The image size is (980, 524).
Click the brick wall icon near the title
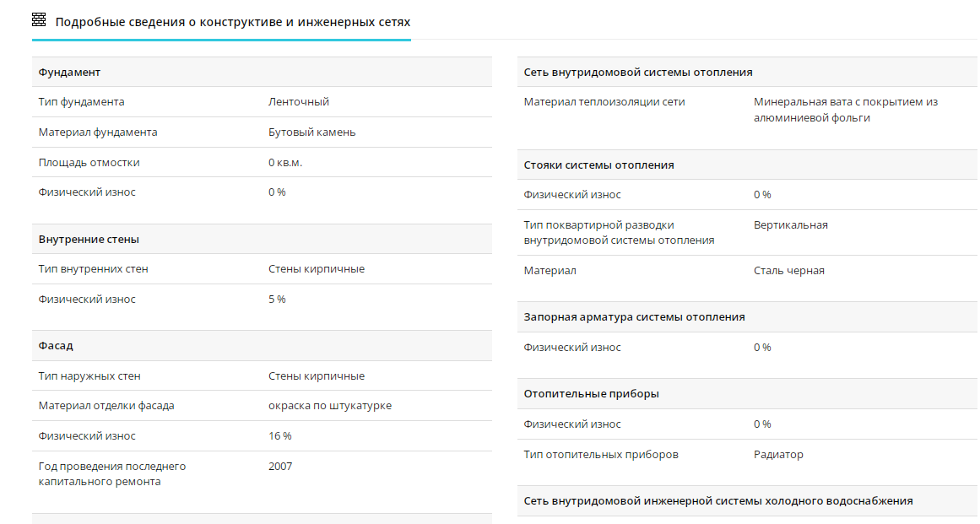tap(39, 20)
